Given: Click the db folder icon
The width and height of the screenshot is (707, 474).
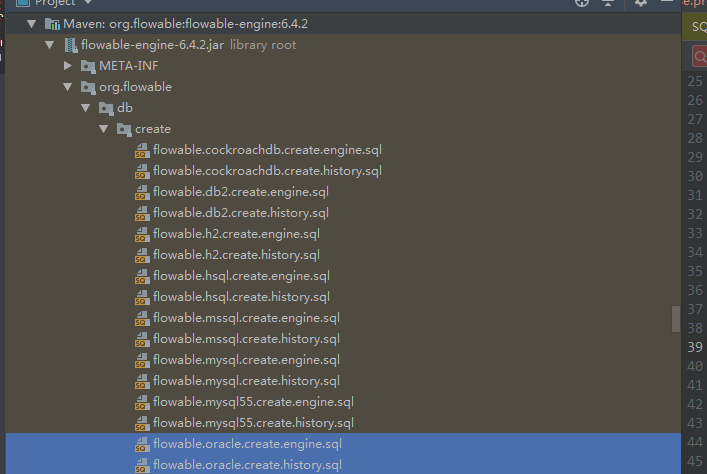Looking at the screenshot, I should tap(106, 109).
